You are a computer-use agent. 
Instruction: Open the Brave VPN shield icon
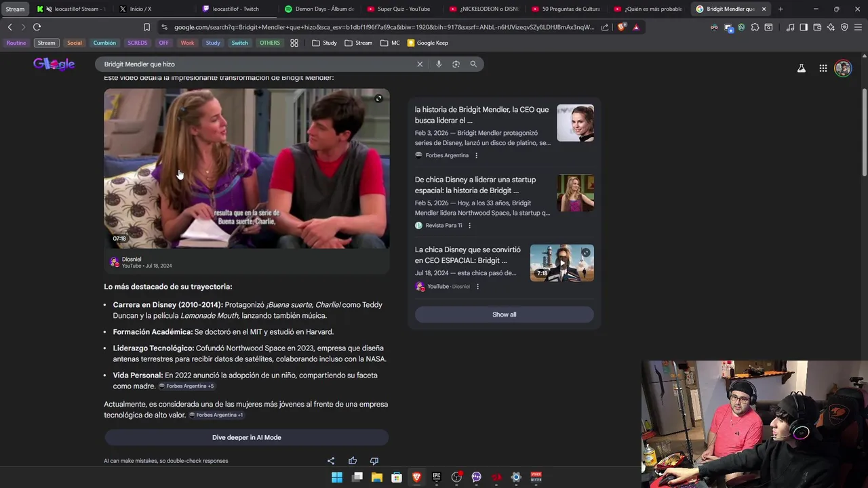coord(844,27)
